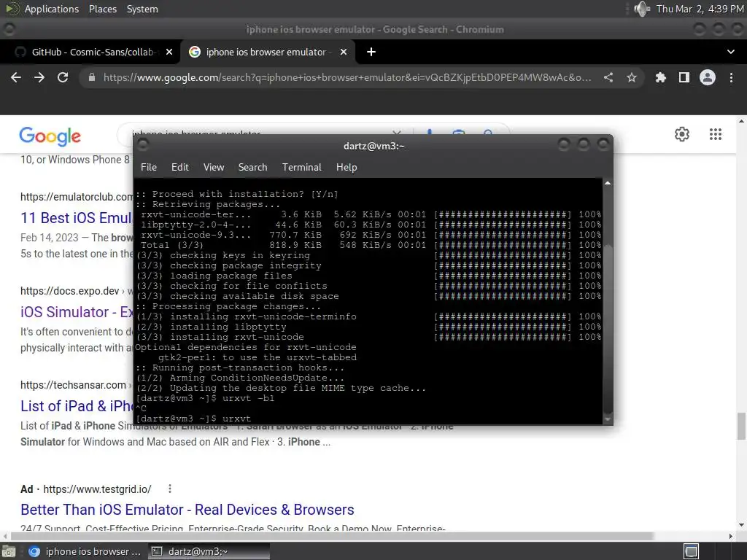Click the clock showing Thu Mar 2
This screenshot has height=560, width=747.
[x=700, y=9]
